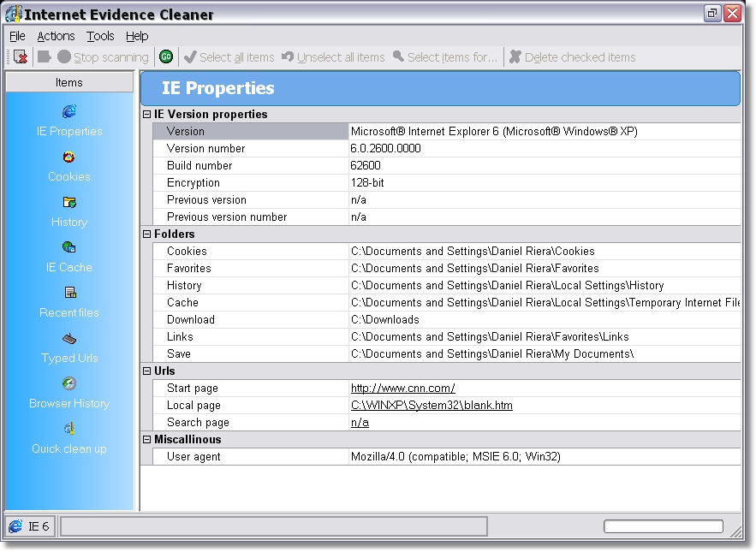Select the Previous version property label

206,200
